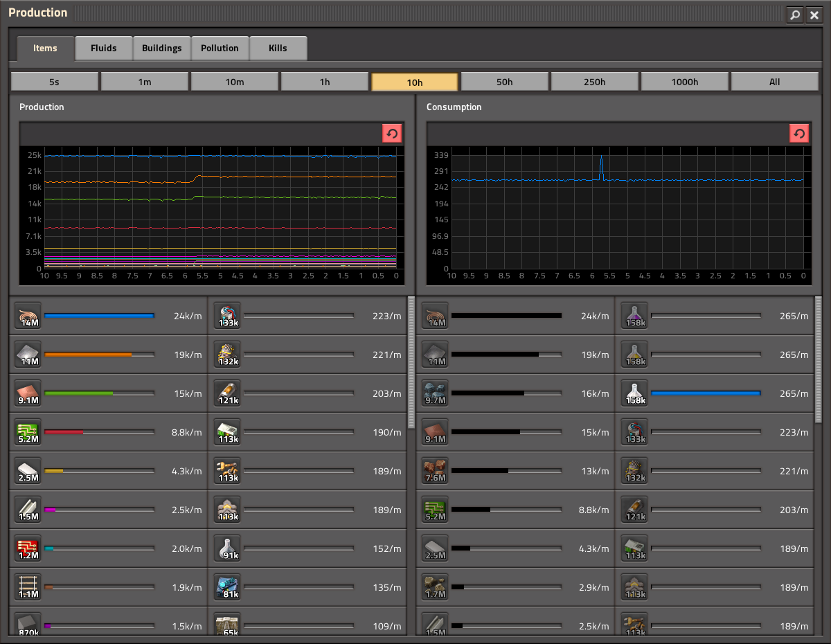This screenshot has height=644, width=831.
Task: Click the Consumption graph spike area
Action: pyautogui.click(x=601, y=168)
